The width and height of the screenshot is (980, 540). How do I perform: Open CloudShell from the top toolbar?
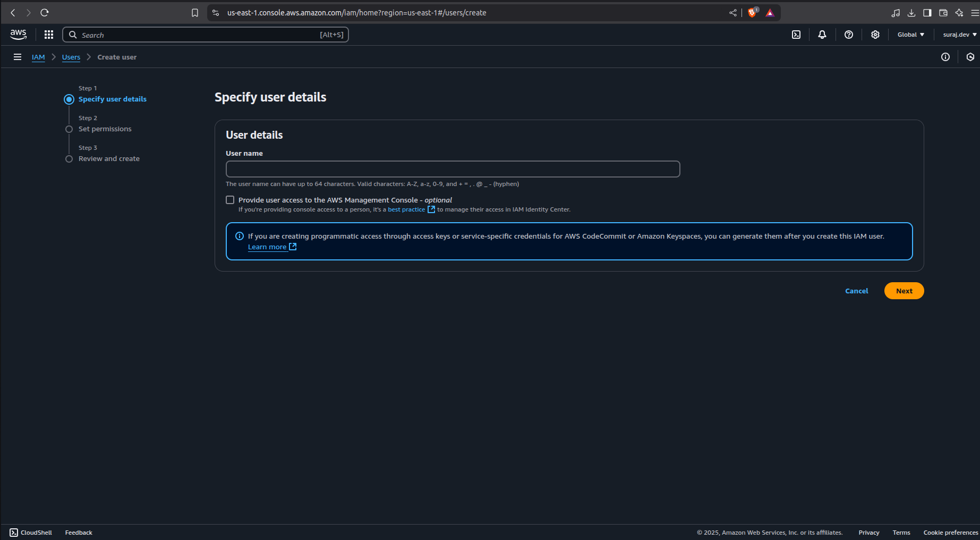(796, 35)
